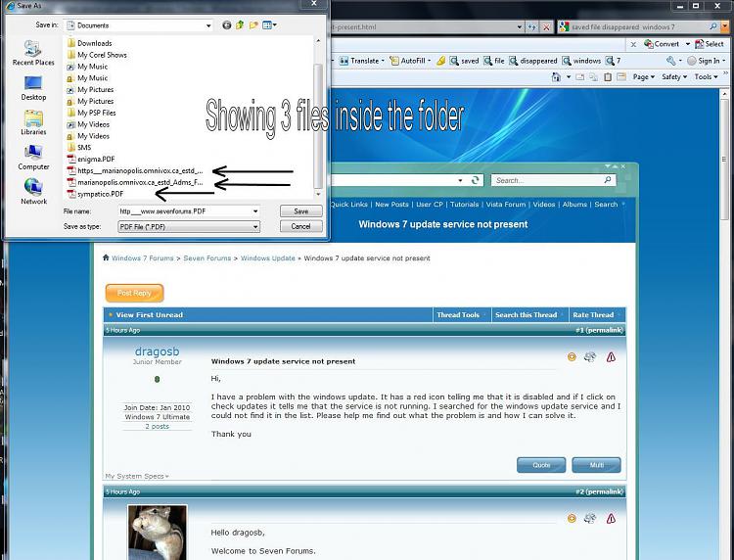Open Network in Save As sidebar
The image size is (734, 560).
point(33,192)
